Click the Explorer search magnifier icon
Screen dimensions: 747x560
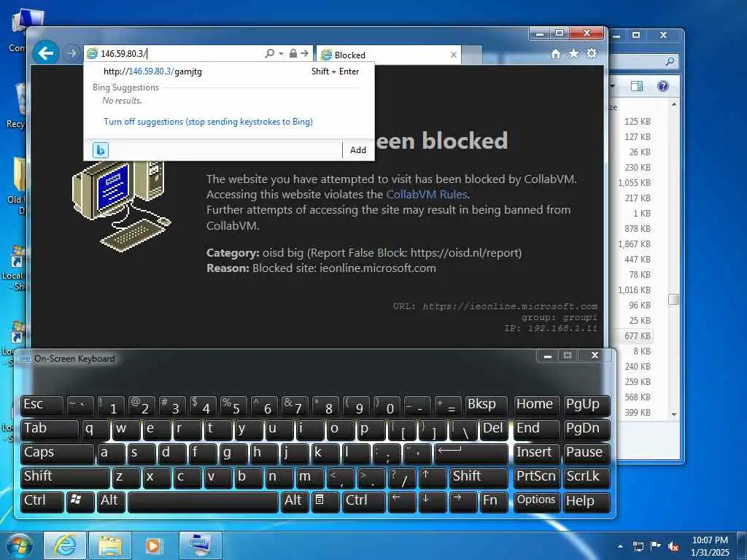(x=670, y=61)
